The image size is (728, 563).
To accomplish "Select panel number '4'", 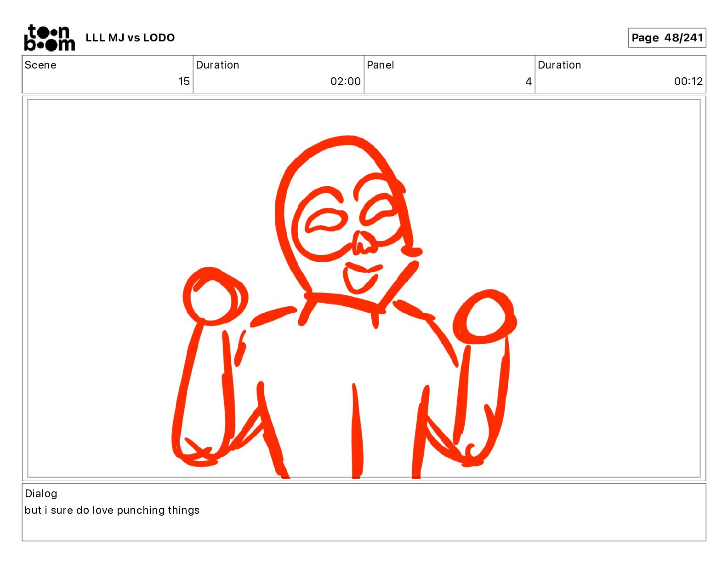I will (x=529, y=81).
